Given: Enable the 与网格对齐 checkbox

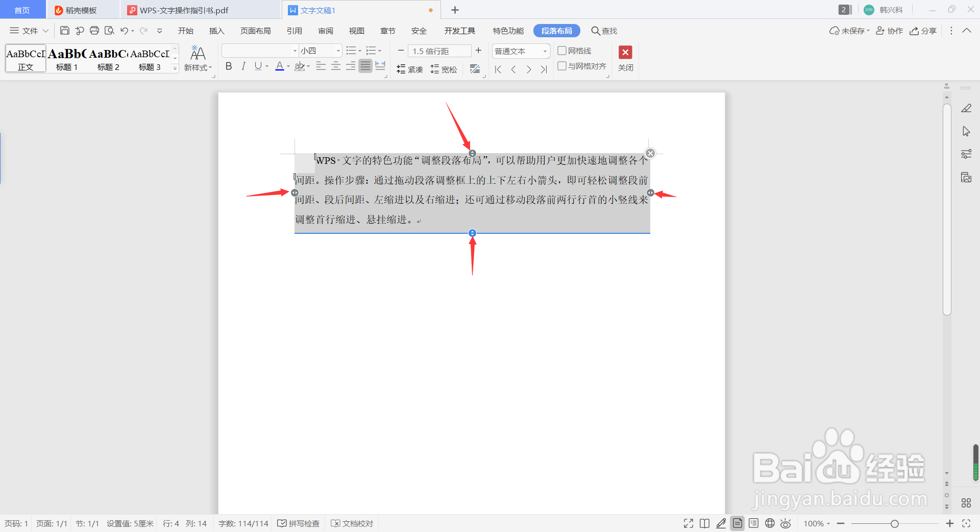Looking at the screenshot, I should [562, 66].
